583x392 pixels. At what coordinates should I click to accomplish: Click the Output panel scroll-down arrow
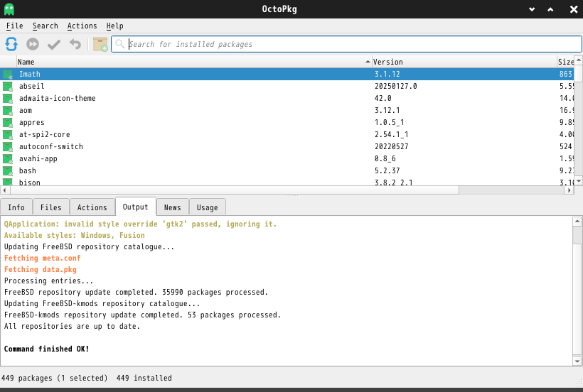click(x=577, y=361)
